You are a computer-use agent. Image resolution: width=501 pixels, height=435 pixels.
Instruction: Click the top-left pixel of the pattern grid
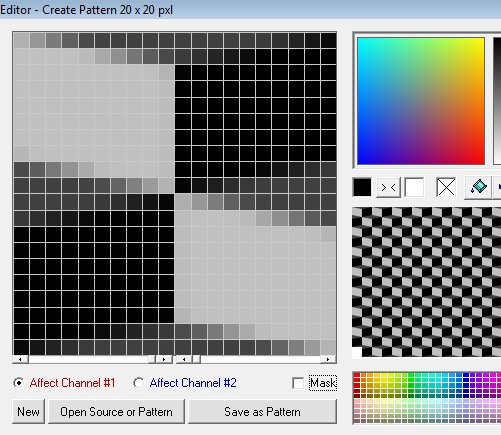click(x=21, y=41)
